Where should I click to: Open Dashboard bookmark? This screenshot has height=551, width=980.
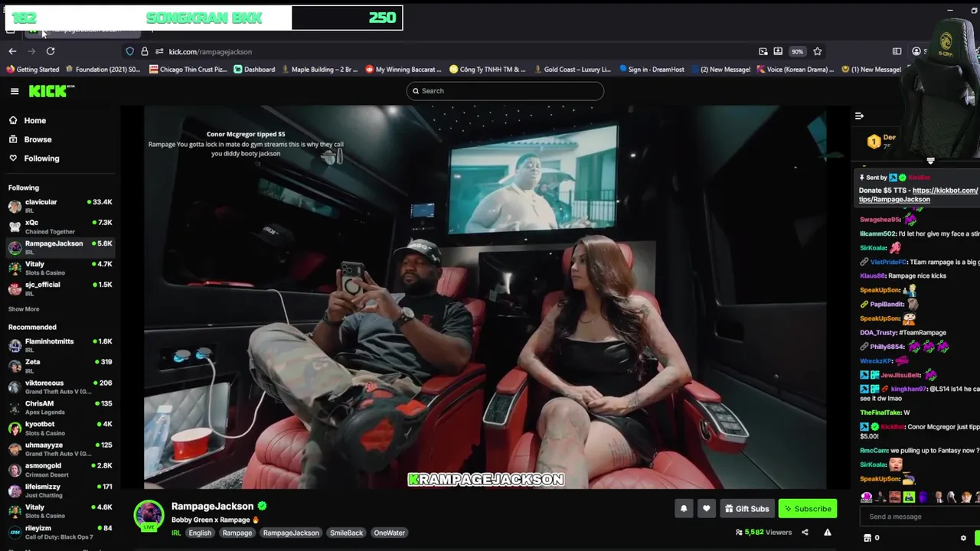pos(254,69)
